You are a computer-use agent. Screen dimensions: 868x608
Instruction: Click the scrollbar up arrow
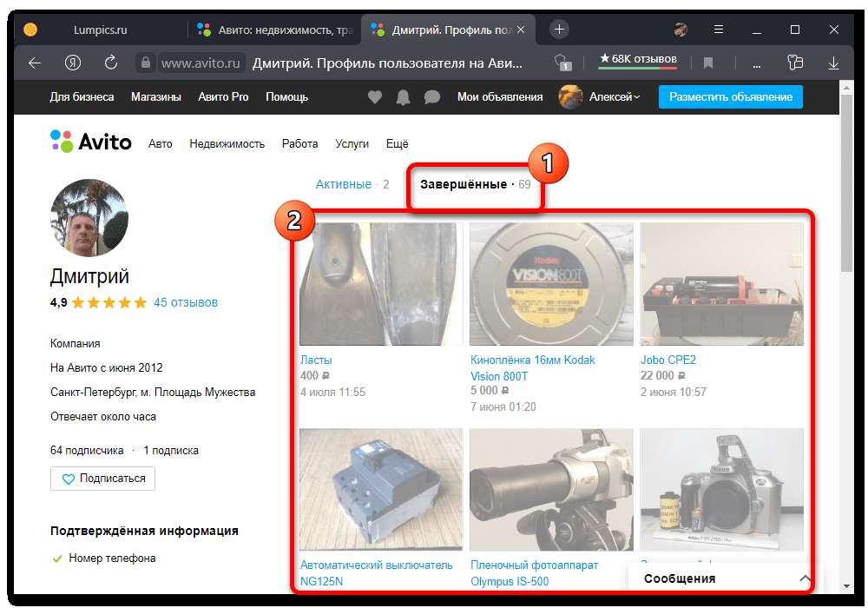pos(846,87)
